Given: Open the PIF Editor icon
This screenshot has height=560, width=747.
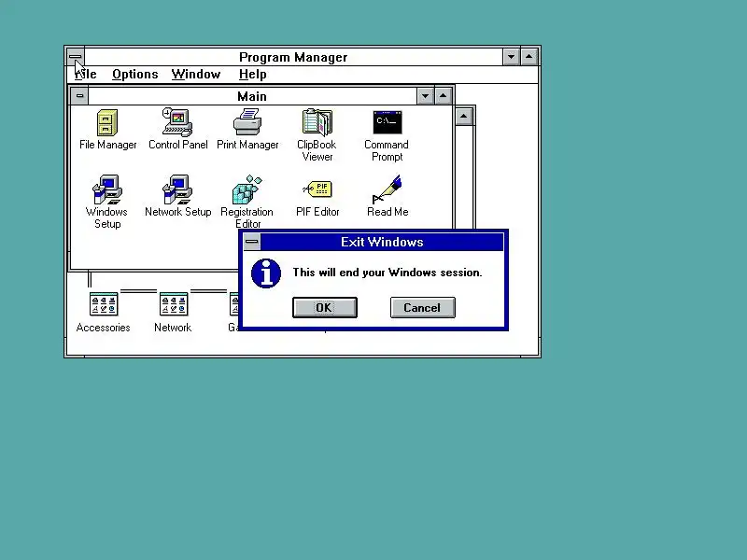Looking at the screenshot, I should tap(317, 189).
